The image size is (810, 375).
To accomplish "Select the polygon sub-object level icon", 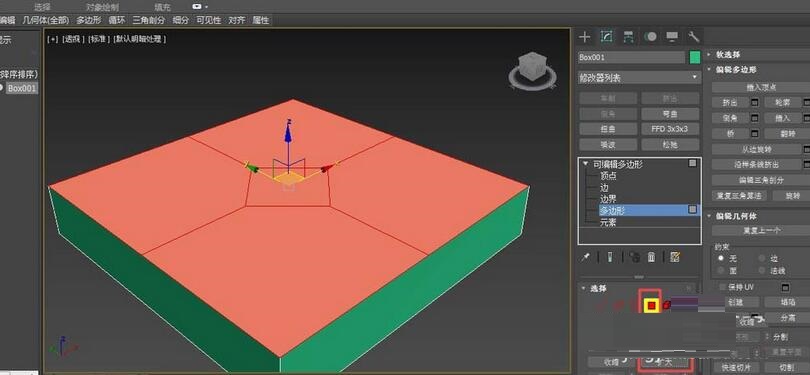I will click(651, 306).
